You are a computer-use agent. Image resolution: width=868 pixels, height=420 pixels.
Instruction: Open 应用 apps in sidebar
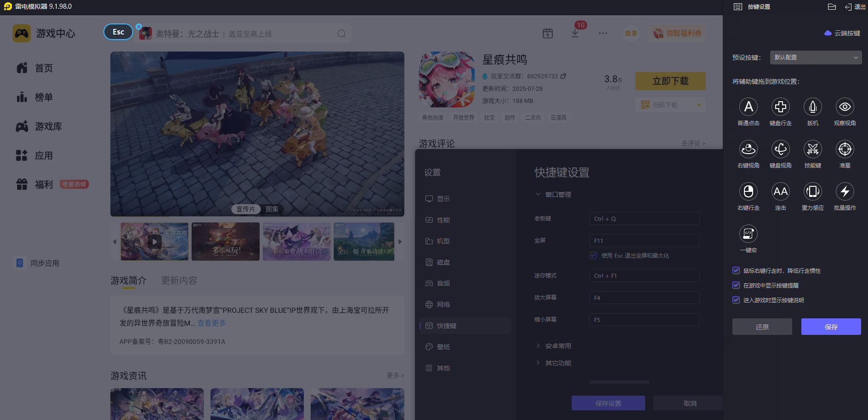(35, 155)
